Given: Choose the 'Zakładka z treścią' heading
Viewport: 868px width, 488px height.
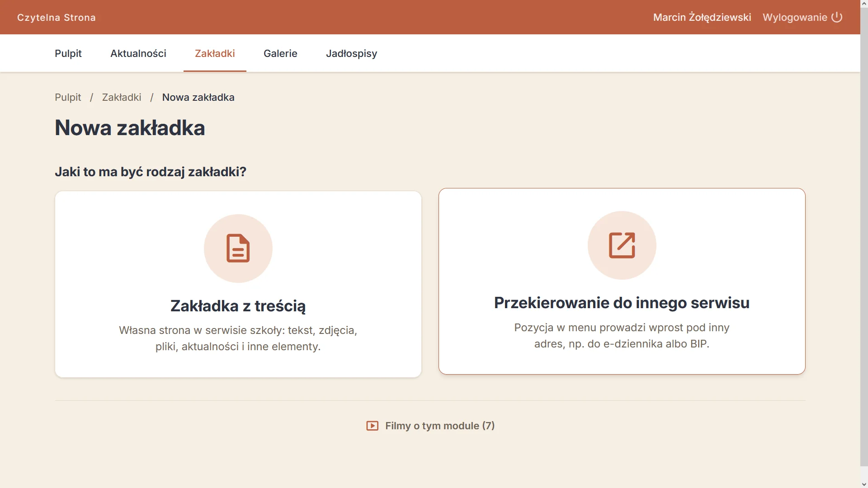Looking at the screenshot, I should pos(238,306).
